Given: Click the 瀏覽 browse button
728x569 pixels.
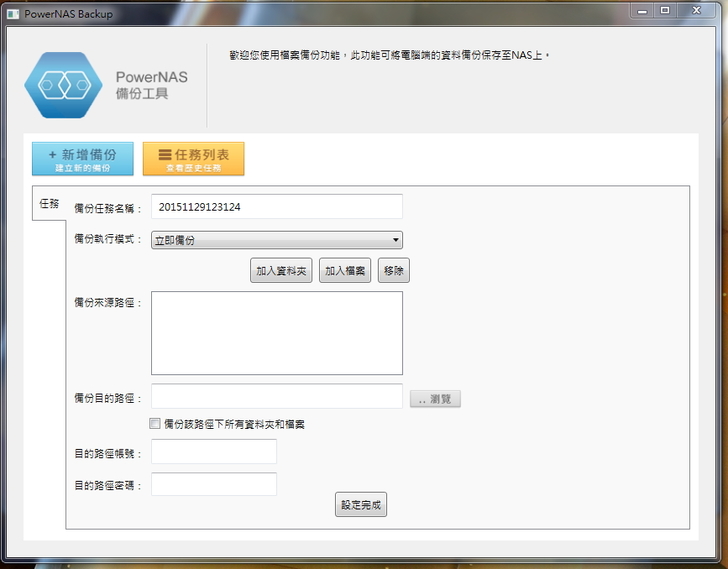Looking at the screenshot, I should [435, 399].
